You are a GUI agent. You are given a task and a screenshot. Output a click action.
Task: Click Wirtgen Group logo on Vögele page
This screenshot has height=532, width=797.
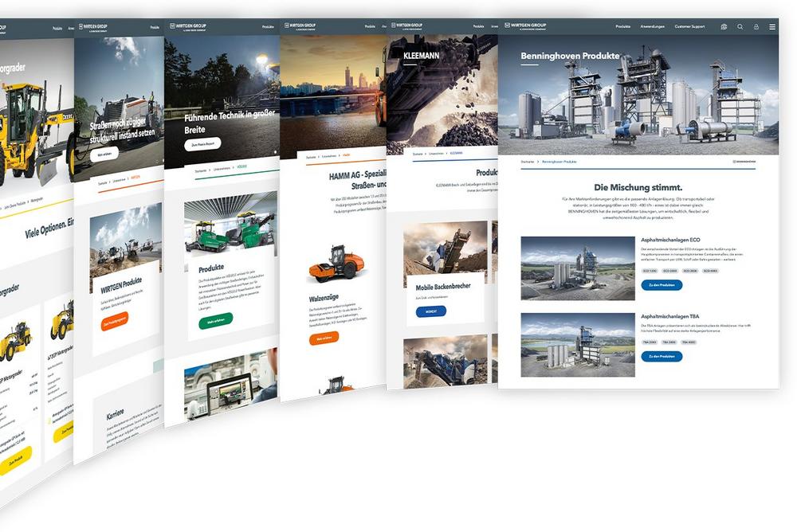coord(188,26)
